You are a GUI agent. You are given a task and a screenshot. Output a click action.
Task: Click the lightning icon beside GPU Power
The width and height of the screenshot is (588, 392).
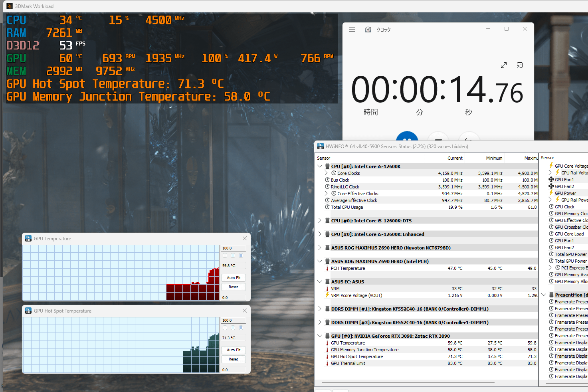click(x=551, y=193)
